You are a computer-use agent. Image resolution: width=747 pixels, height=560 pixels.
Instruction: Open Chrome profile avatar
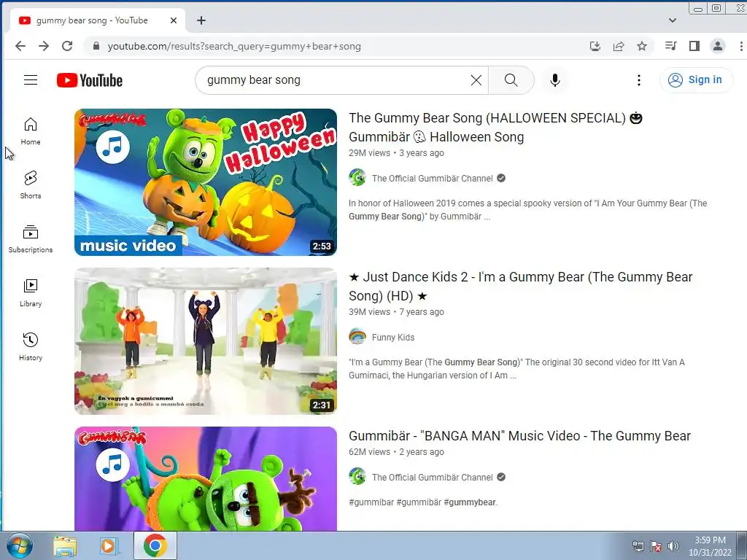pyautogui.click(x=718, y=46)
